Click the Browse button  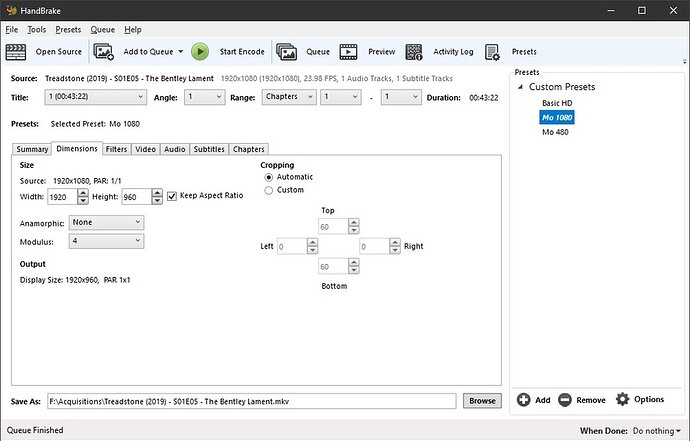point(482,401)
